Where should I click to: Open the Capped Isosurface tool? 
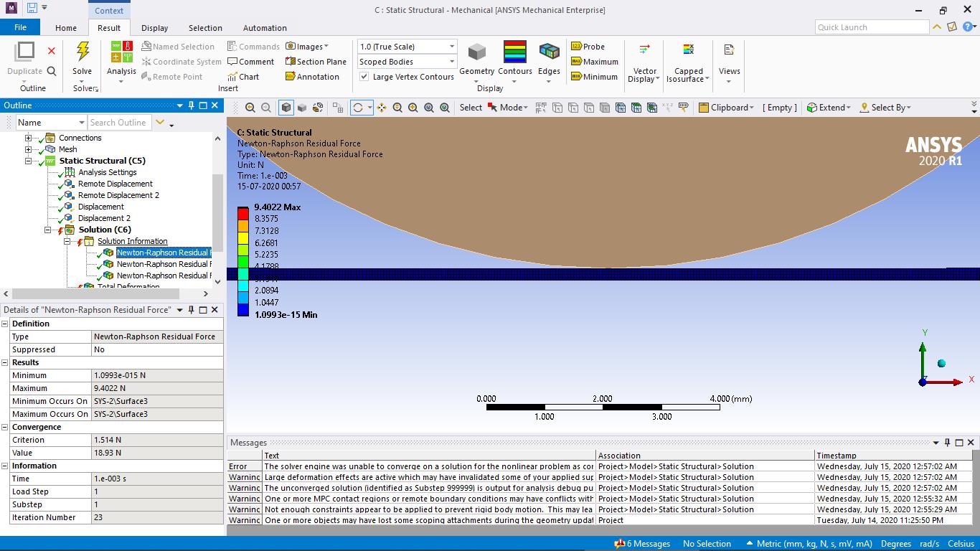688,63
